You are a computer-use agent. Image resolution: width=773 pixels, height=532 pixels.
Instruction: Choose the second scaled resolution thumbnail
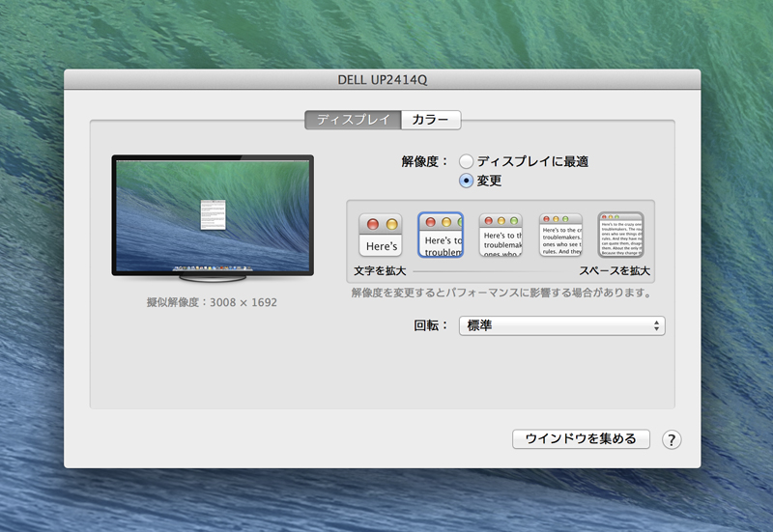coord(441,235)
